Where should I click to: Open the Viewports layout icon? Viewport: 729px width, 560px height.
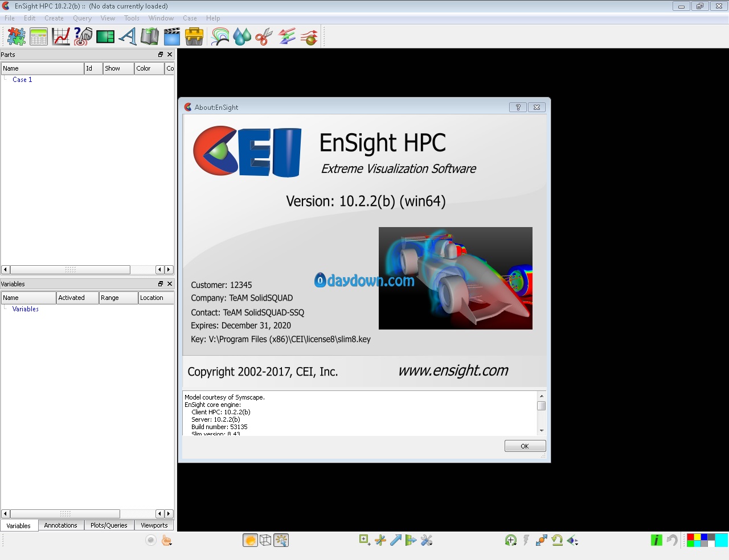105,36
